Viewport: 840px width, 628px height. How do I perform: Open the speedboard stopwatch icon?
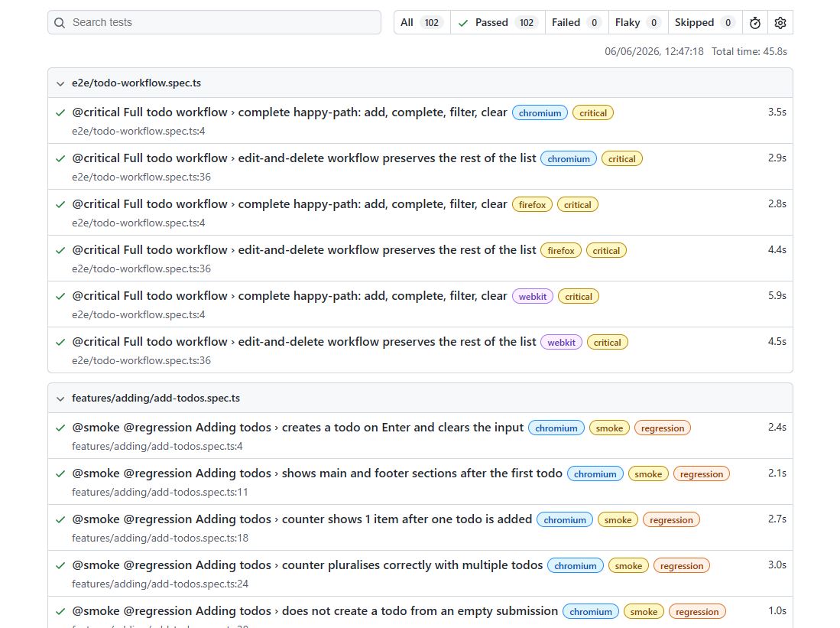click(x=755, y=22)
